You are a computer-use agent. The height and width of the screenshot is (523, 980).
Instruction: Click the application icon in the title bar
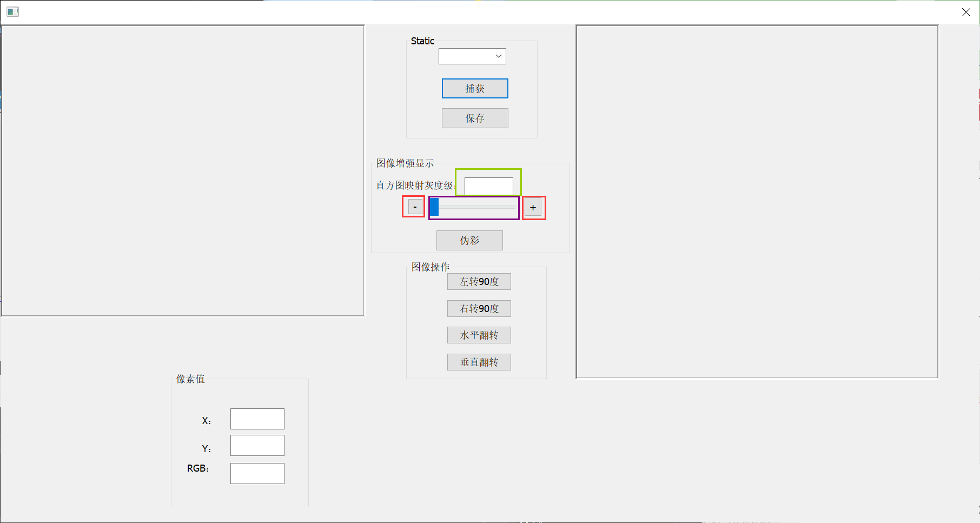[x=12, y=11]
